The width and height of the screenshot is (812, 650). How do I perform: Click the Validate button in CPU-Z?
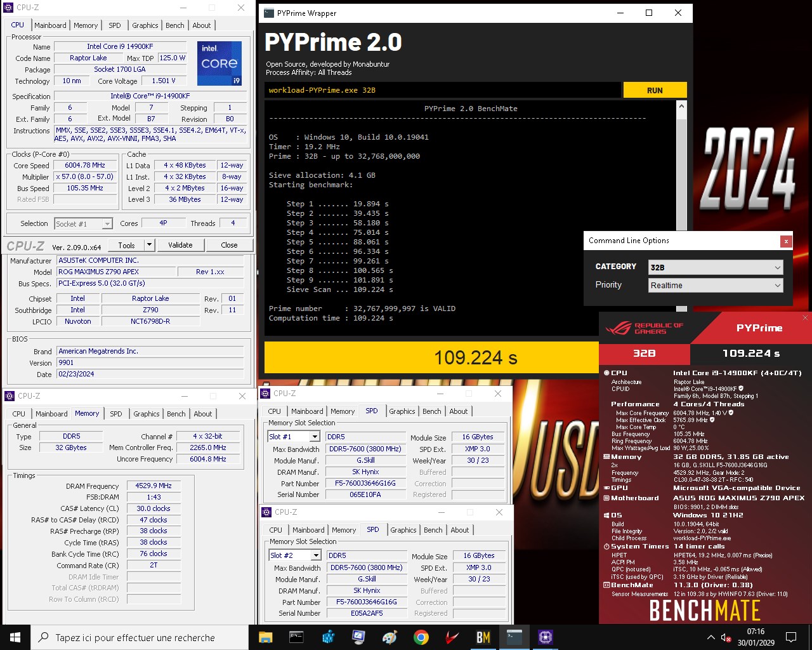[x=180, y=245]
